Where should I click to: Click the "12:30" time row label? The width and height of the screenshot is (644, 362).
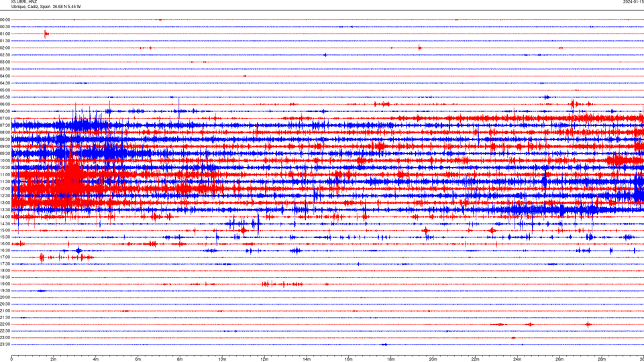5,195
